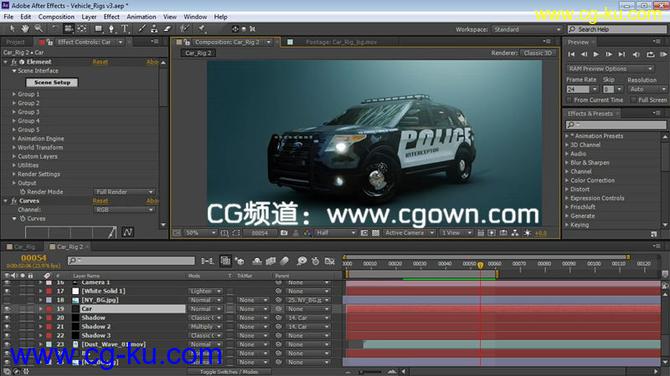Select the Zoom magnifier tool

coord(39,29)
